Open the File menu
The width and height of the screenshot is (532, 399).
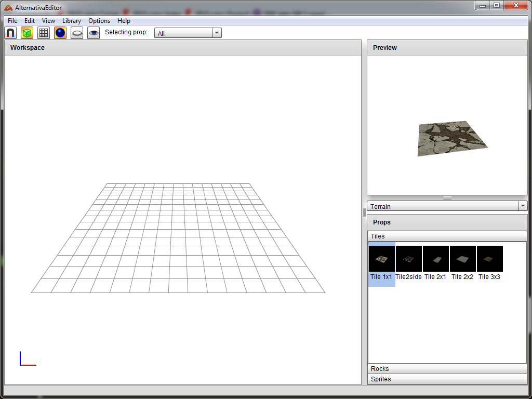click(12, 21)
